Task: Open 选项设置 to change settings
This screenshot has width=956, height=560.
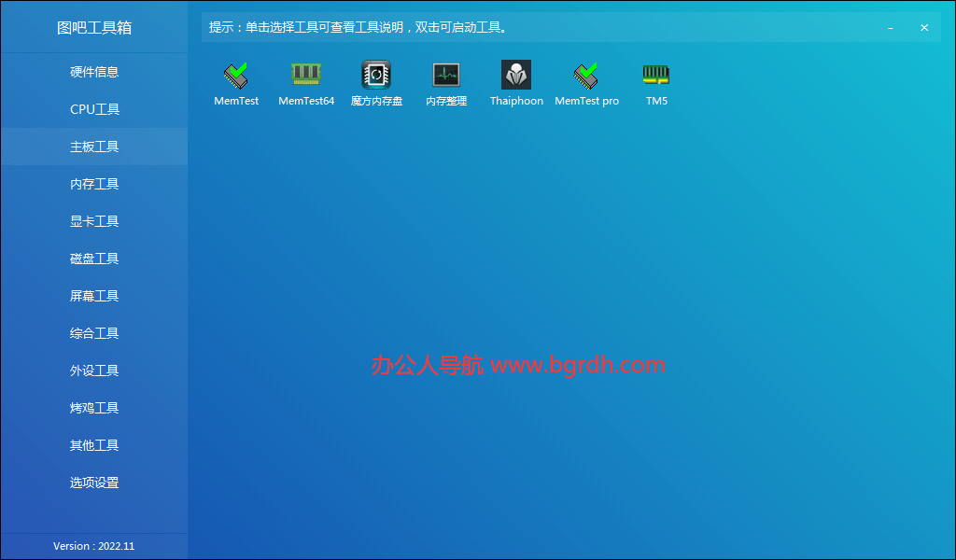Action: 93,483
